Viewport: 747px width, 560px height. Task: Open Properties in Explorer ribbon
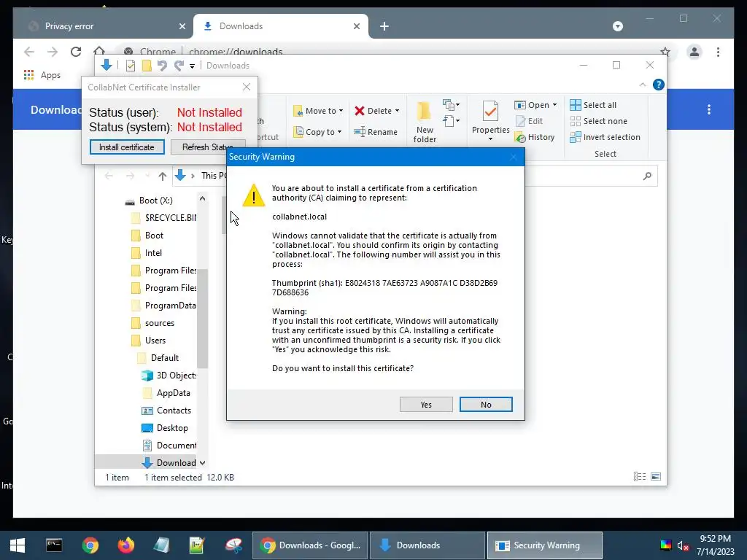490,120
